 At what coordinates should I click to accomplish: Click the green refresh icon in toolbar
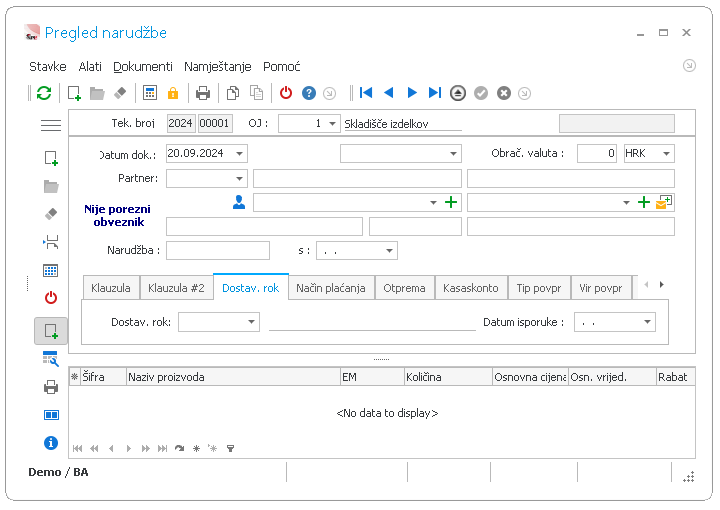pos(44,93)
